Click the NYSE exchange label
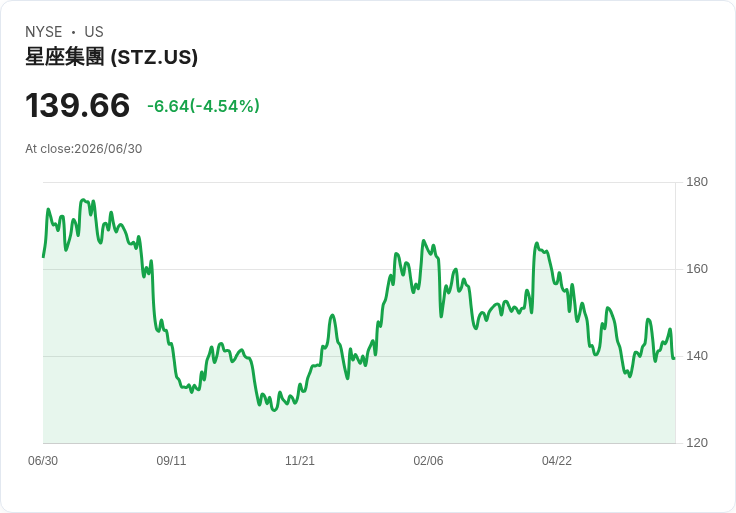Screen dimensions: 736x513 click(x=44, y=32)
